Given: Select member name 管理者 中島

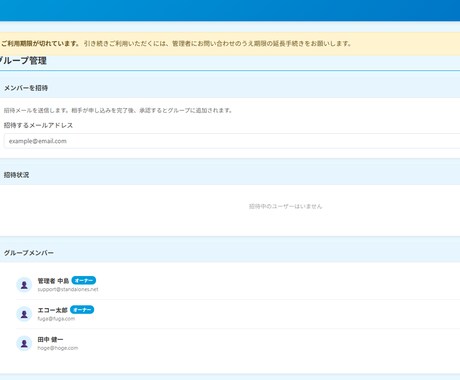Looking at the screenshot, I should 53,281.
